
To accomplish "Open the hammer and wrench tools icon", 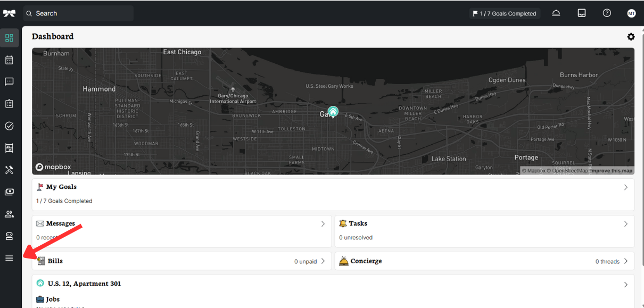I will click(x=9, y=170).
